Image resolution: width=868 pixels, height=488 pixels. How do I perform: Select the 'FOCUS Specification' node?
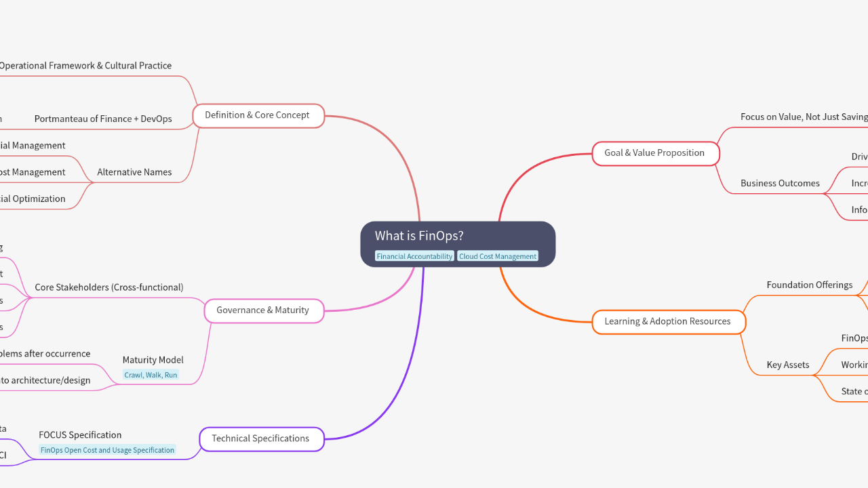tap(80, 434)
